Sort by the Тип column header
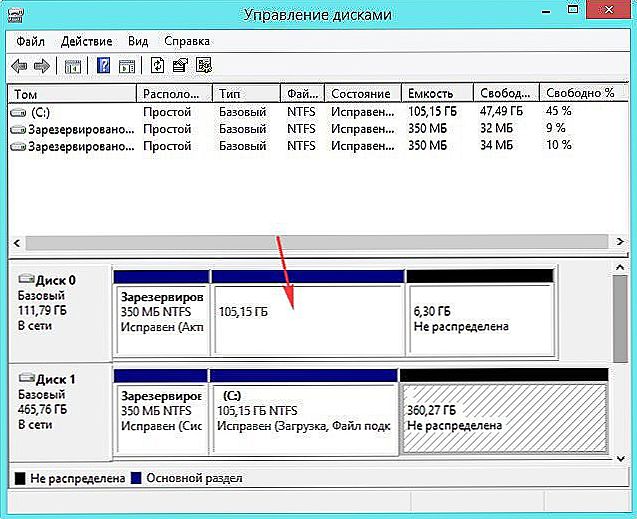This screenshot has width=637, height=519. (247, 94)
